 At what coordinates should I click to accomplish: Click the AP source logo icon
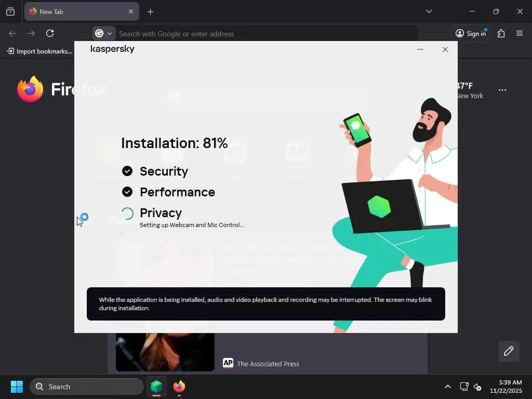coord(228,363)
